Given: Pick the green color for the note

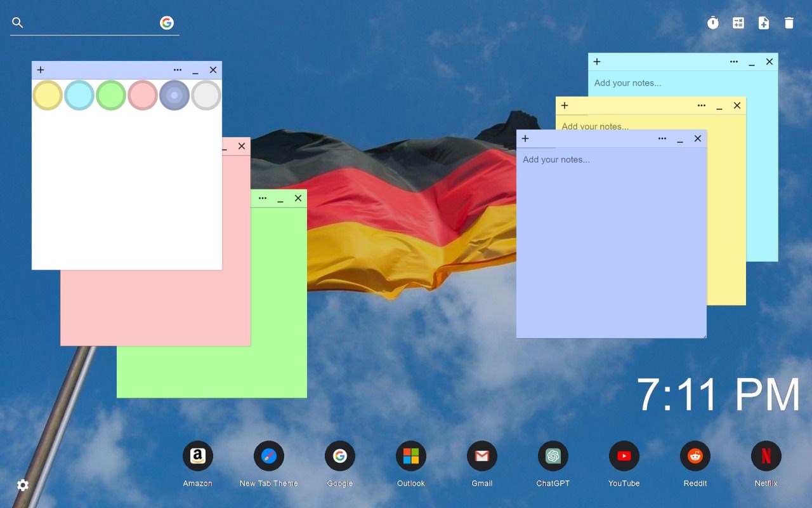Looking at the screenshot, I should click(x=111, y=95).
